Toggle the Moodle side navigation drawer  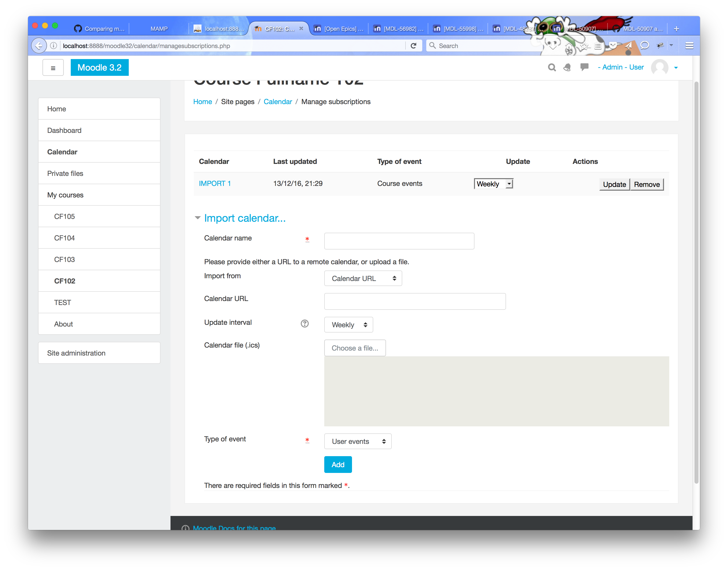point(53,68)
